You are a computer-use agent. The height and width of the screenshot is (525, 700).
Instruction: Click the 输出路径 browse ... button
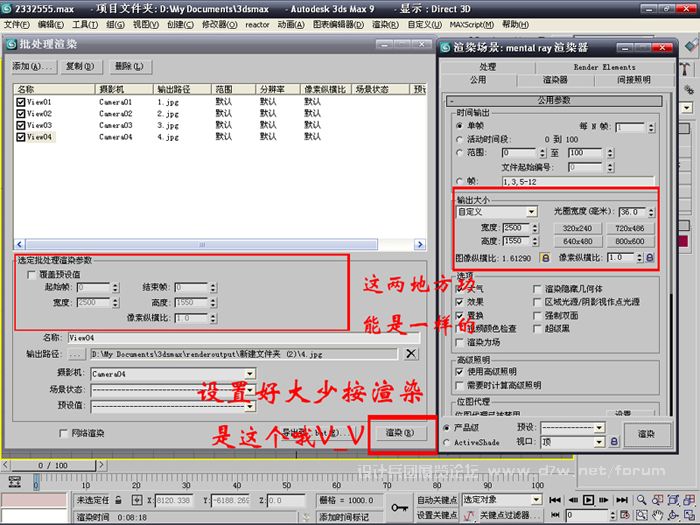(76, 354)
